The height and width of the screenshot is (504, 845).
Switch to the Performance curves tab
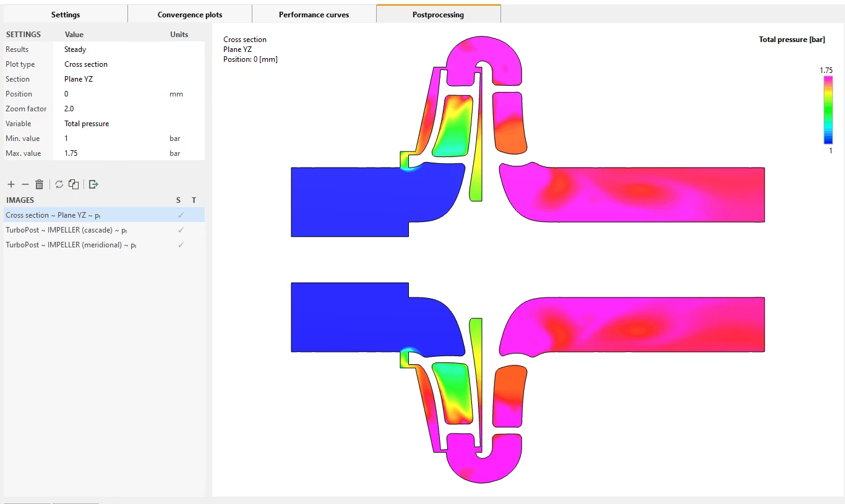314,14
